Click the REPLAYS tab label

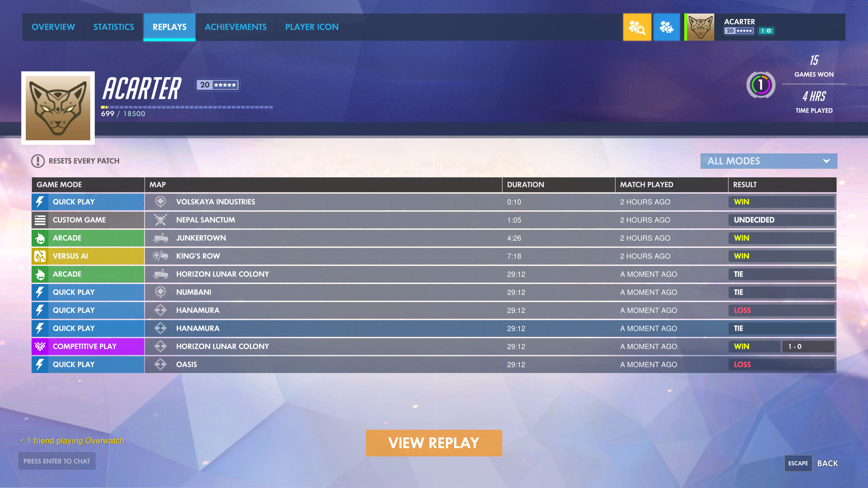click(x=169, y=27)
